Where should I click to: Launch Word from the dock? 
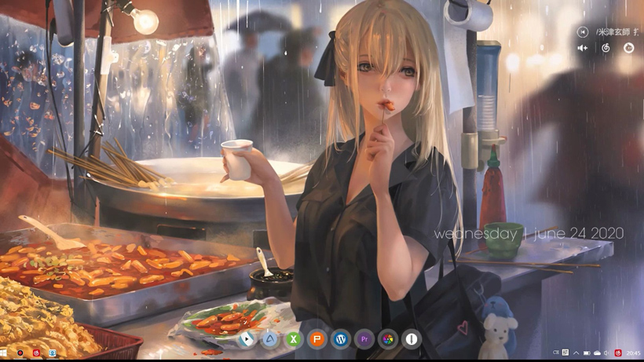click(x=341, y=339)
